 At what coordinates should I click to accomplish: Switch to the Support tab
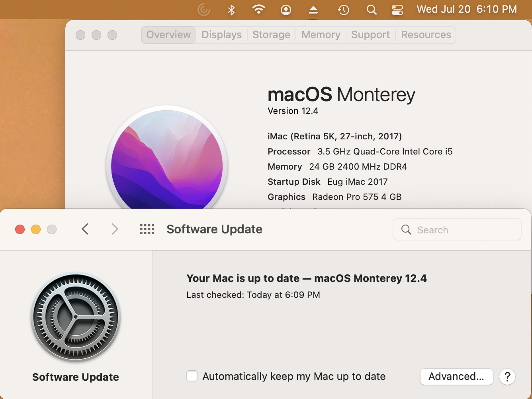tap(370, 35)
